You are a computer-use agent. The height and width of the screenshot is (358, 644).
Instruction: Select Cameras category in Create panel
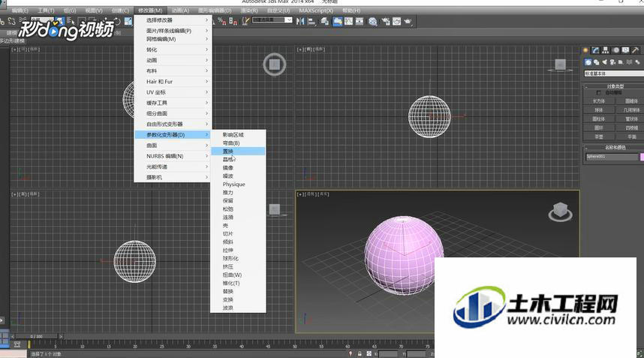pos(612,62)
